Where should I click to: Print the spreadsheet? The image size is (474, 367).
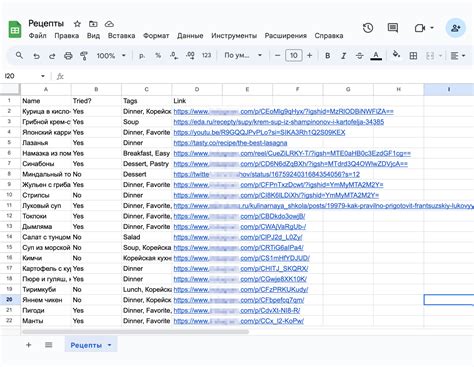(68, 56)
